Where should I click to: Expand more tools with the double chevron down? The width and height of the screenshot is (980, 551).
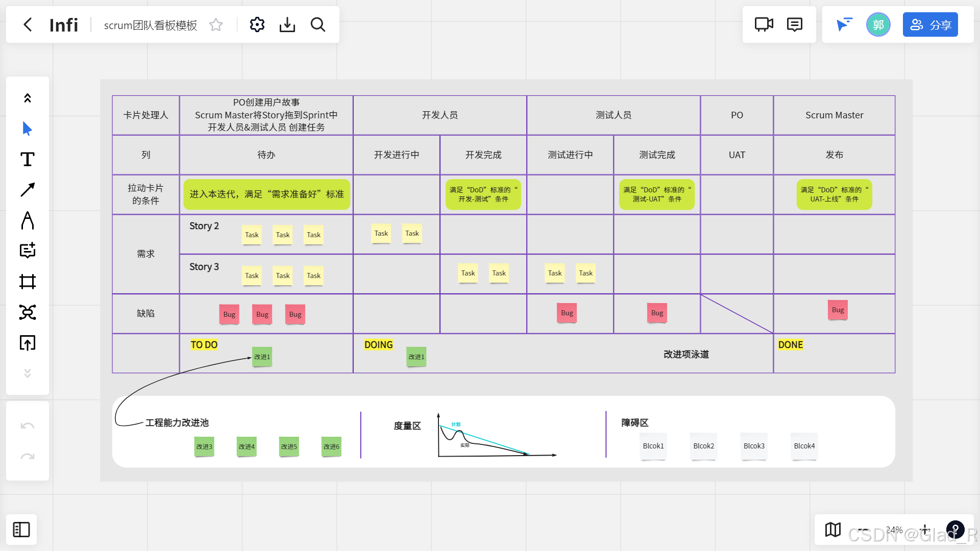(28, 373)
